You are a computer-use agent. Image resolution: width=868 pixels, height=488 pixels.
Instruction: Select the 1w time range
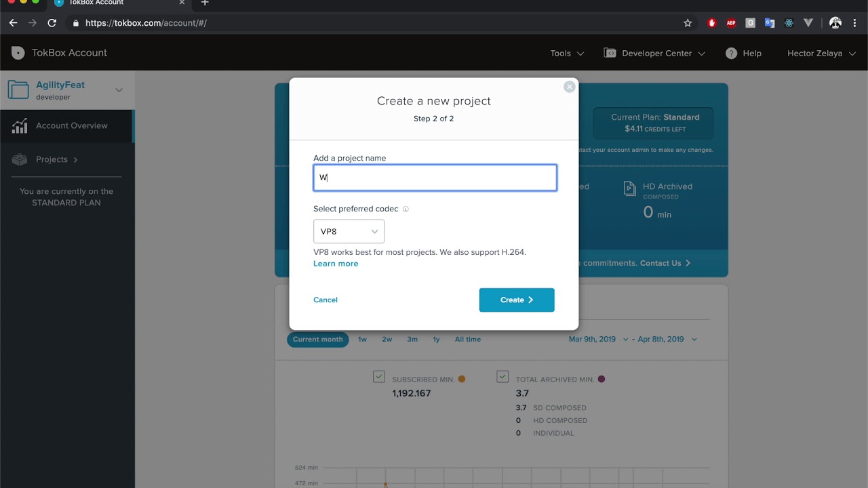pos(362,340)
